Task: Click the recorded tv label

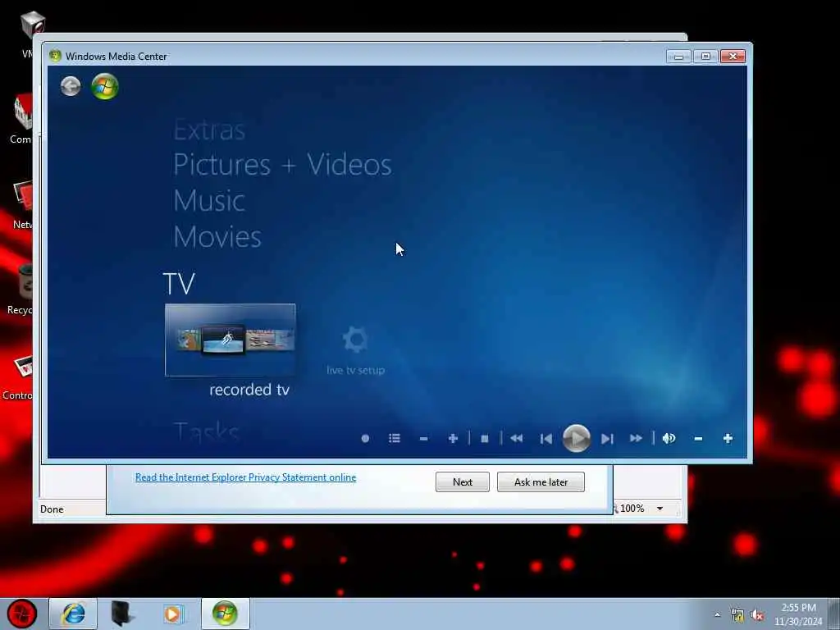Action: point(249,390)
